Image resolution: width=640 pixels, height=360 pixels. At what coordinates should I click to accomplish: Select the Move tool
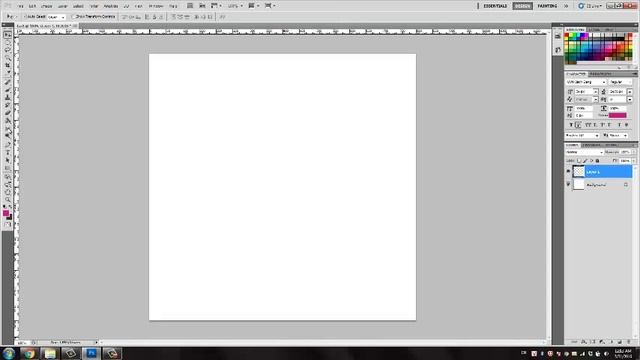(x=7, y=35)
